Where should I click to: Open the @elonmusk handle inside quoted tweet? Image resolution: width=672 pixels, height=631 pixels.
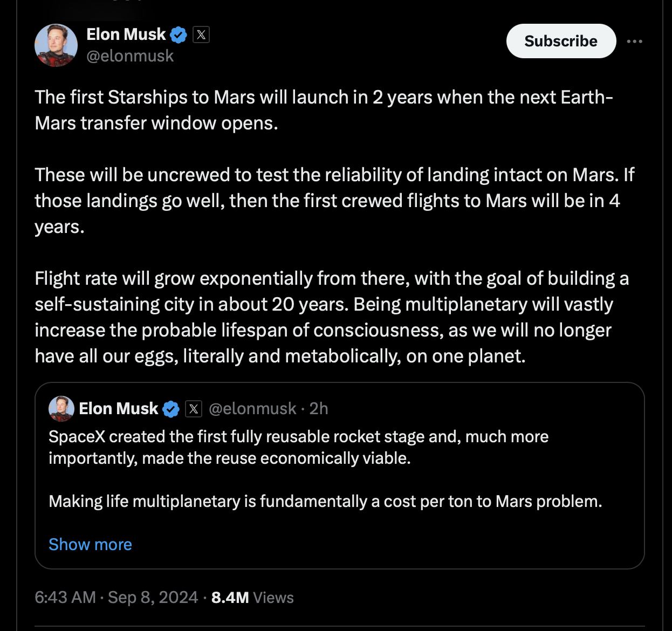click(x=252, y=409)
